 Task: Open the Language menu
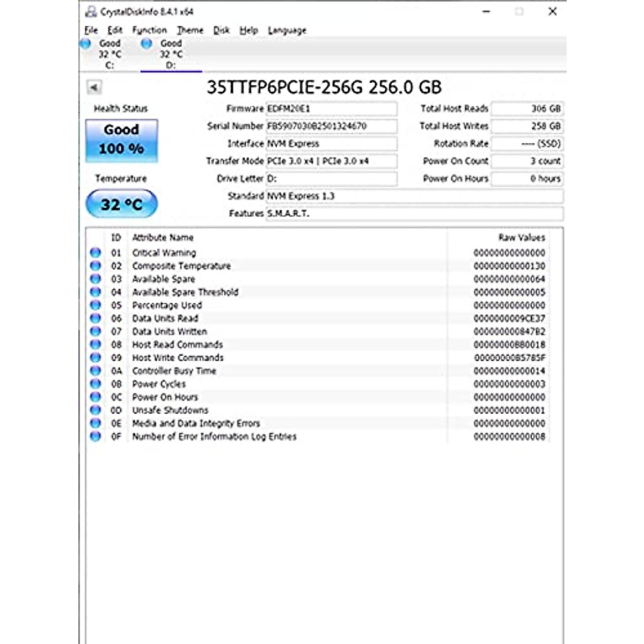287,30
